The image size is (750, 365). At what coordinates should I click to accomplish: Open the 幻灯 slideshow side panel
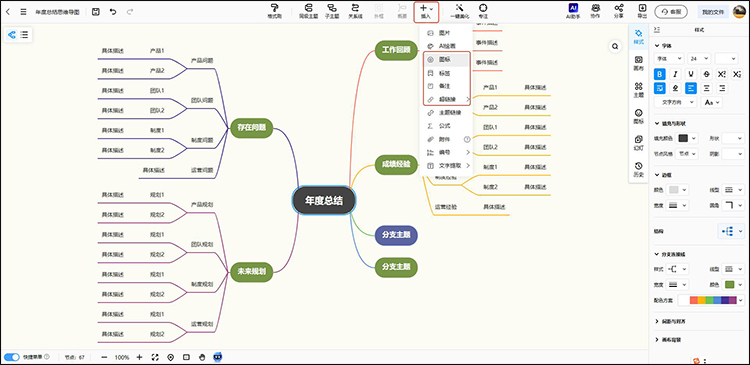639,143
